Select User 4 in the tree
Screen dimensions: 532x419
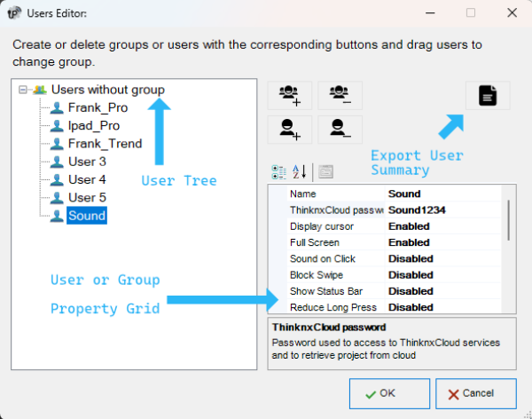87,180
